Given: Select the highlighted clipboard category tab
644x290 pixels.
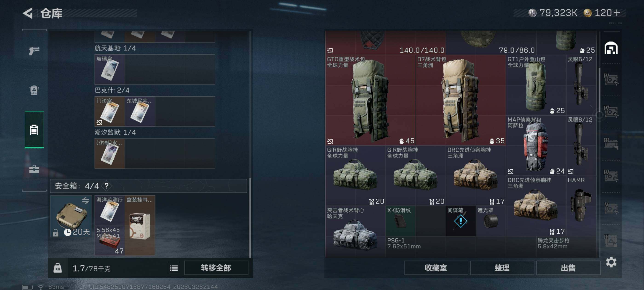Looking at the screenshot, I should click(34, 129).
